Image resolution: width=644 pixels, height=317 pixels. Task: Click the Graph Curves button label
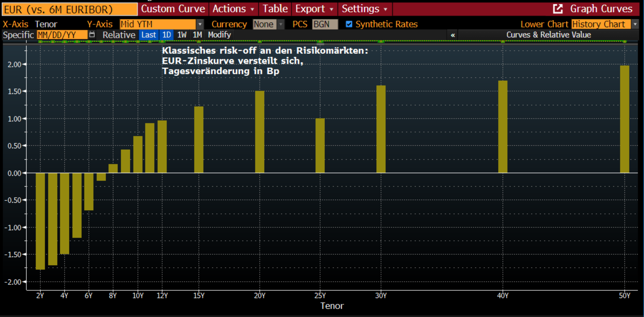click(x=601, y=9)
